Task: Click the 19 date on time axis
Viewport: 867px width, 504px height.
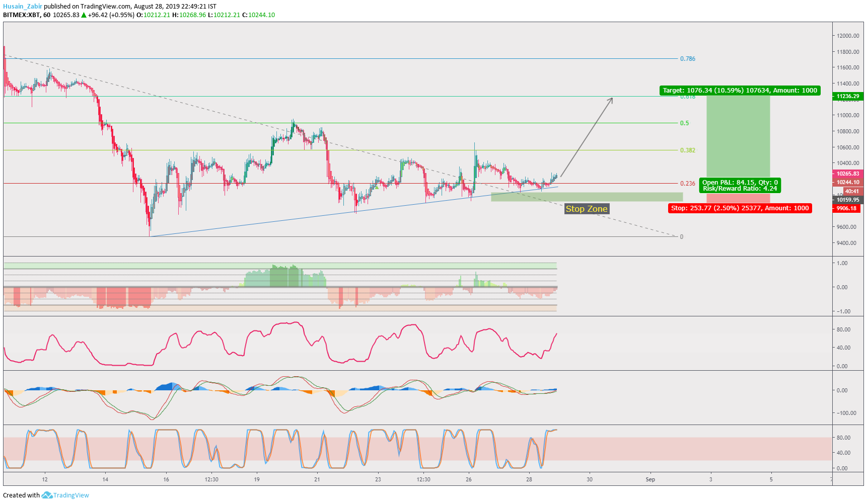Action: 257,479
